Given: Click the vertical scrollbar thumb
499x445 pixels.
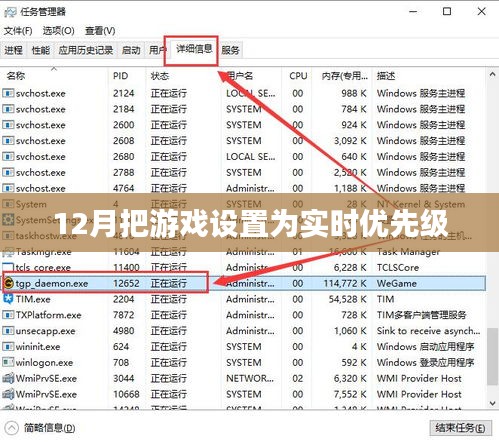Looking at the screenshot, I should point(492,357).
